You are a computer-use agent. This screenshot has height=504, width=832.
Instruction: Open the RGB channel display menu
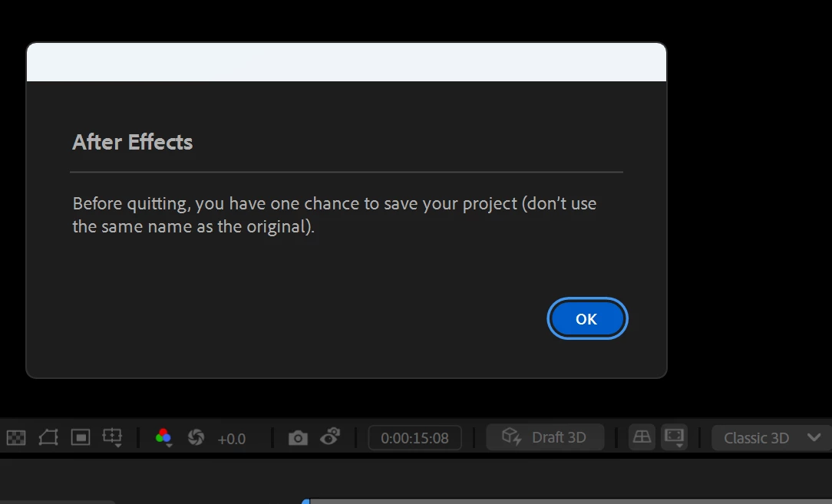163,438
